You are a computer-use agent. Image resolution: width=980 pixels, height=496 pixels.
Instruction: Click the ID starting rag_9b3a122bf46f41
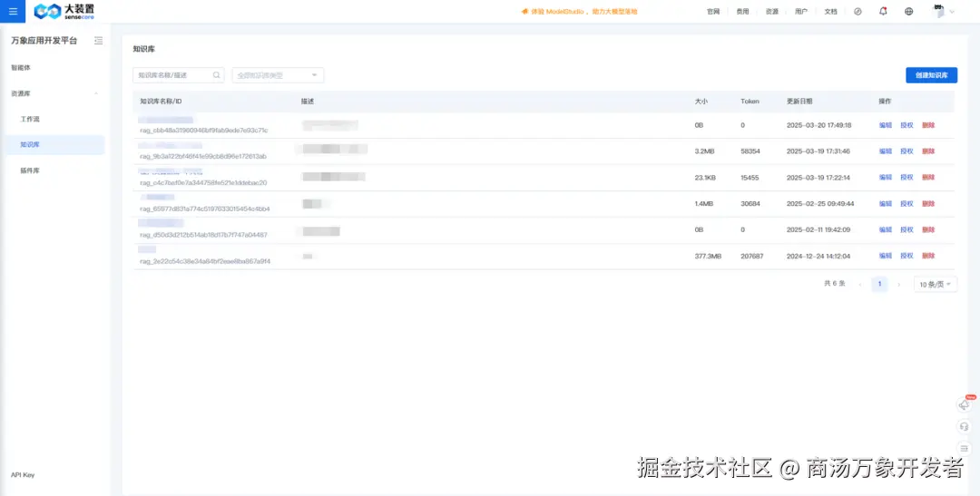click(x=203, y=157)
